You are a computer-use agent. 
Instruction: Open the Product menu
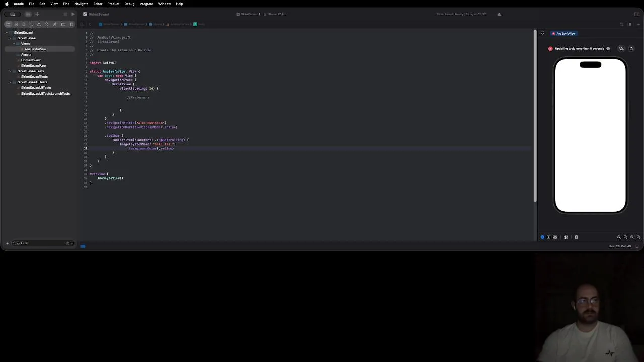tap(113, 4)
